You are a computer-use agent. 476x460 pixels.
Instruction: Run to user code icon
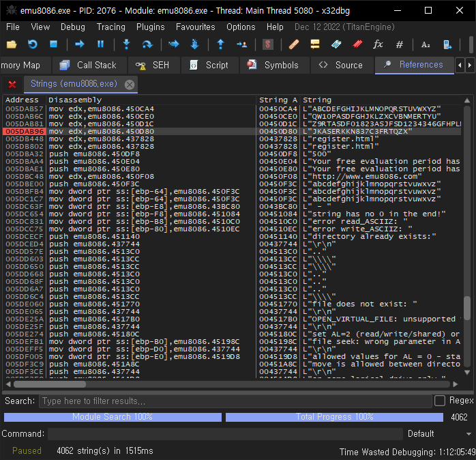point(241,44)
